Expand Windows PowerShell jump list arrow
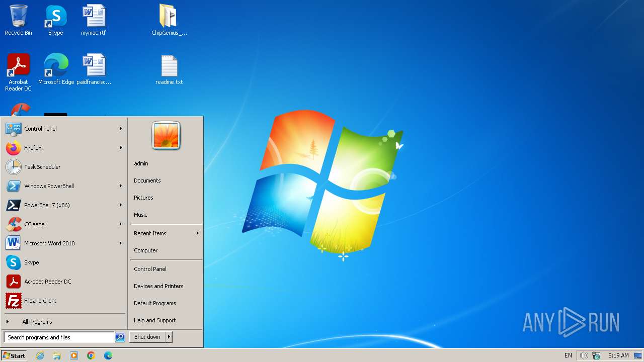This screenshot has height=362, width=644. (x=121, y=186)
